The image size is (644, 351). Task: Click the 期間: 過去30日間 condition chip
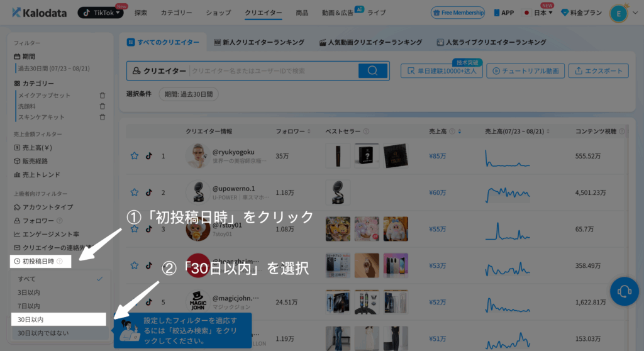pos(189,94)
